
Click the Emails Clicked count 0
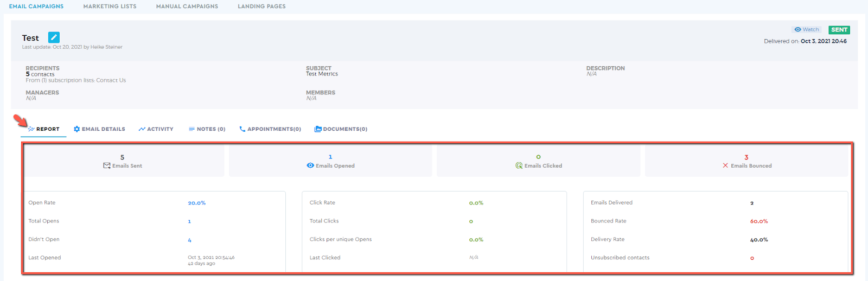tap(538, 157)
